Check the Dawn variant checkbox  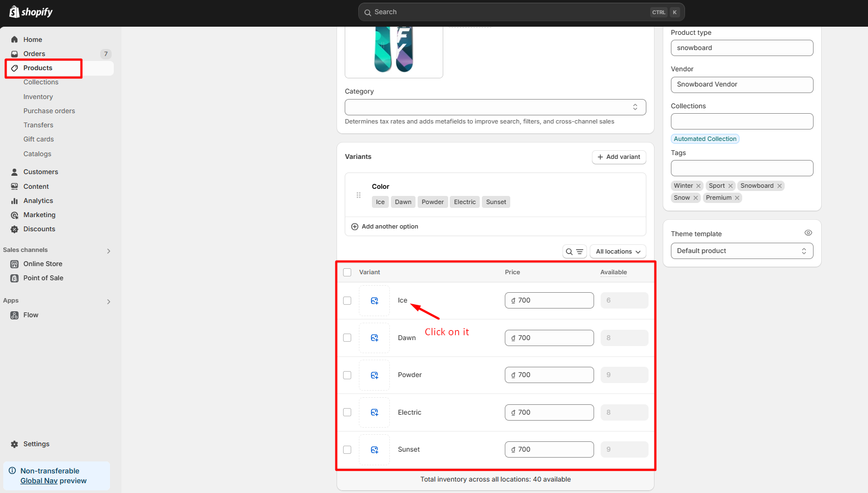(347, 338)
